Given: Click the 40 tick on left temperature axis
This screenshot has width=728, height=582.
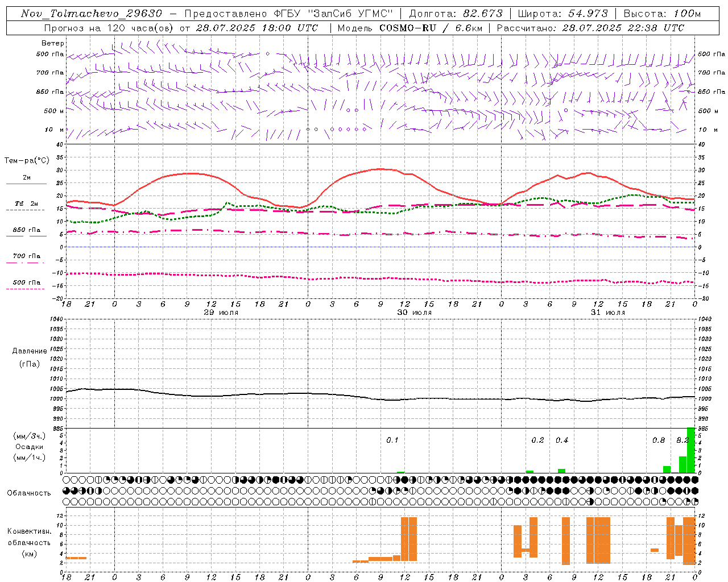Looking at the screenshot, I should (x=60, y=144).
